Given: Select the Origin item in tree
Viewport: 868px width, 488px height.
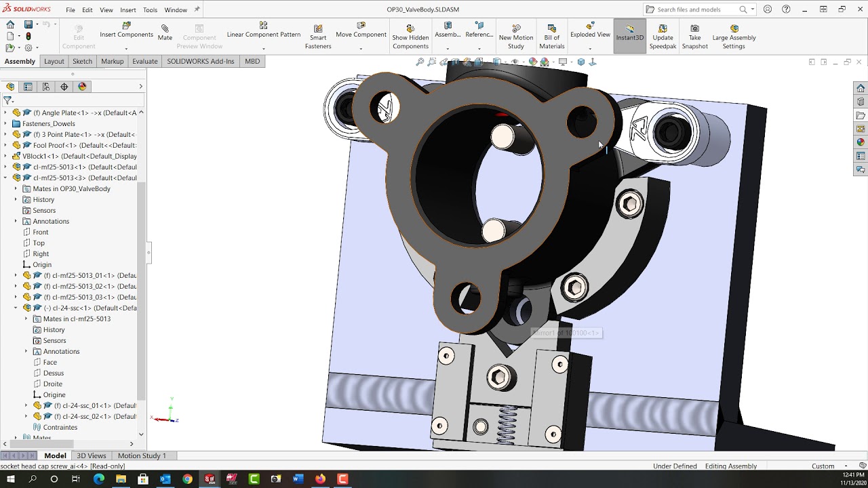Looking at the screenshot, I should tap(42, 264).
